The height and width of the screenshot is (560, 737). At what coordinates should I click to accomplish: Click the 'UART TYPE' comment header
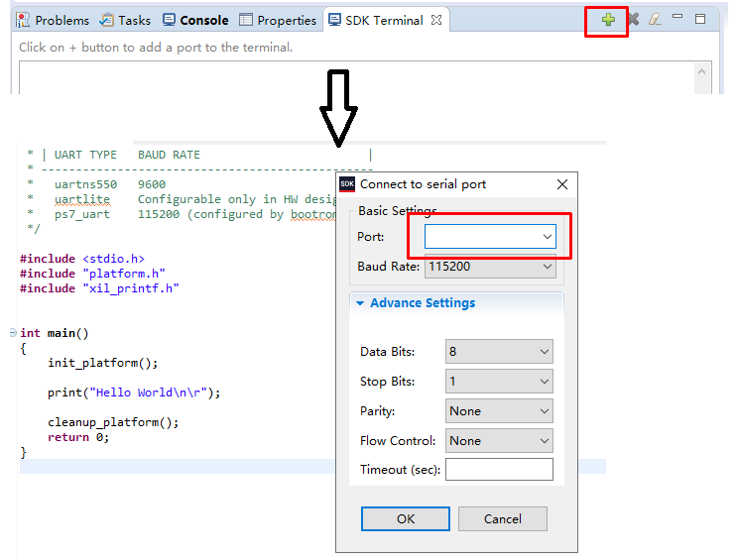click(x=85, y=155)
